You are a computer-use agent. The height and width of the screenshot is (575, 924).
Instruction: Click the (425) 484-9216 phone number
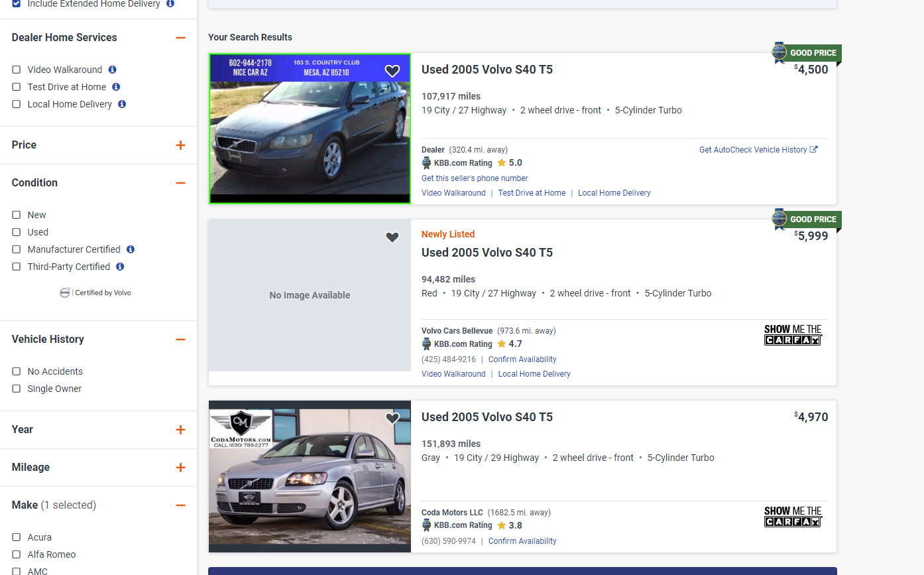449,359
